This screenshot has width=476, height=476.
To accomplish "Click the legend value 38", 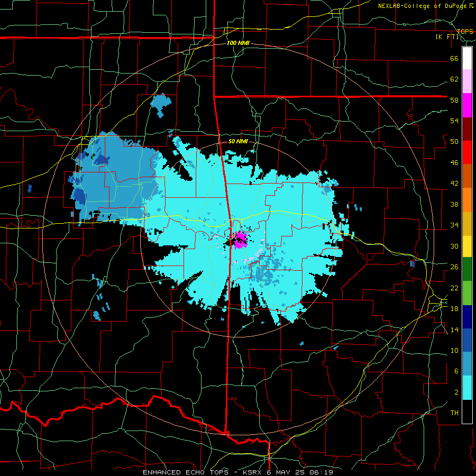I will point(454,204).
